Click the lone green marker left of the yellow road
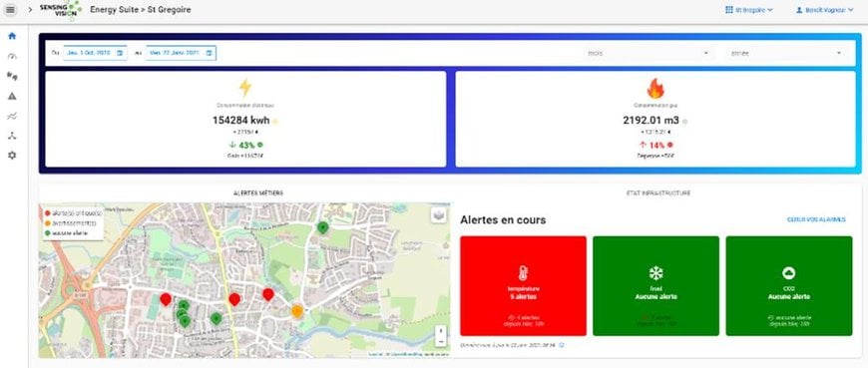The image size is (868, 368). tap(216, 318)
